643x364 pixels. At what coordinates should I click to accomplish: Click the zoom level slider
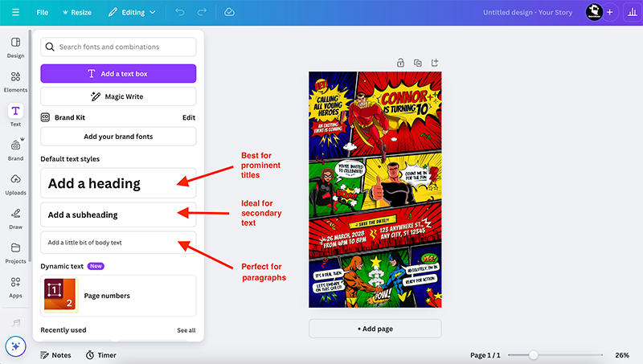pos(533,354)
